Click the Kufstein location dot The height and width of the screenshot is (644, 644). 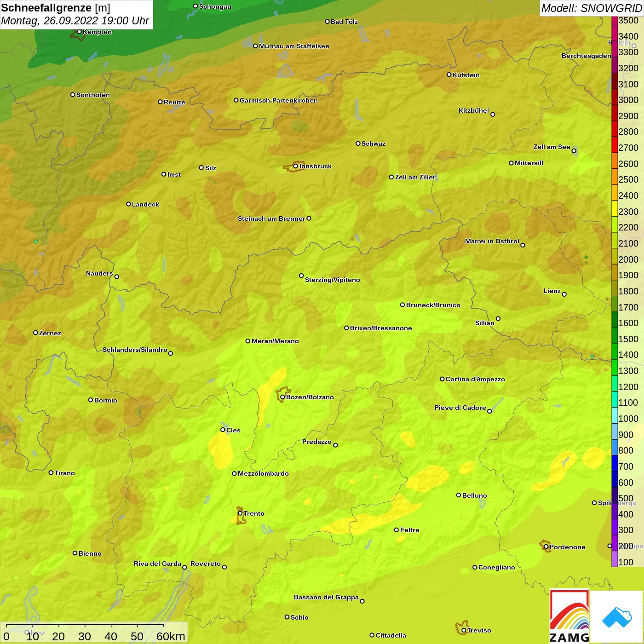pyautogui.click(x=449, y=75)
